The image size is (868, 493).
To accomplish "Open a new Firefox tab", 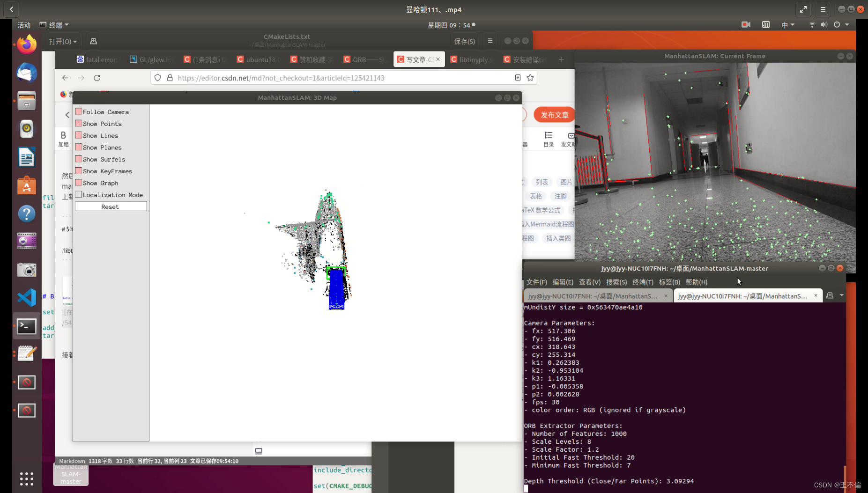I will pyautogui.click(x=561, y=59).
